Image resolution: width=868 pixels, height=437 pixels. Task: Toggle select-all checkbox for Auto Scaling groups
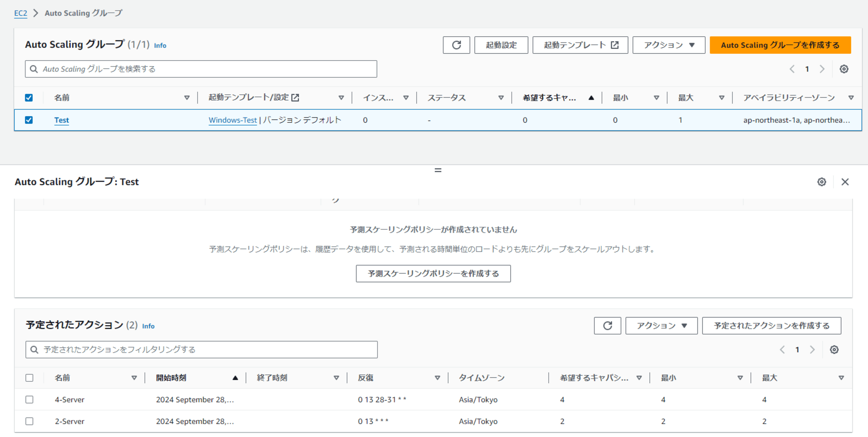[x=29, y=98]
